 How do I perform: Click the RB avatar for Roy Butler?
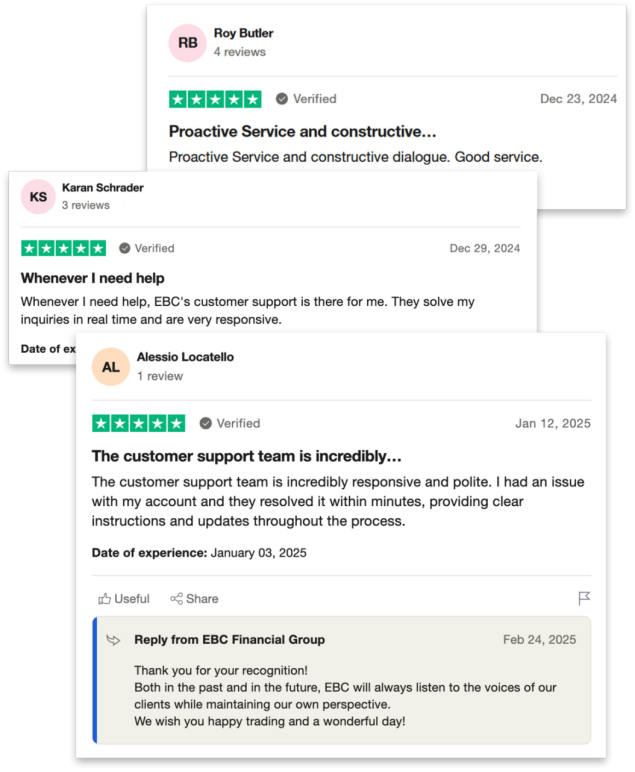[187, 43]
